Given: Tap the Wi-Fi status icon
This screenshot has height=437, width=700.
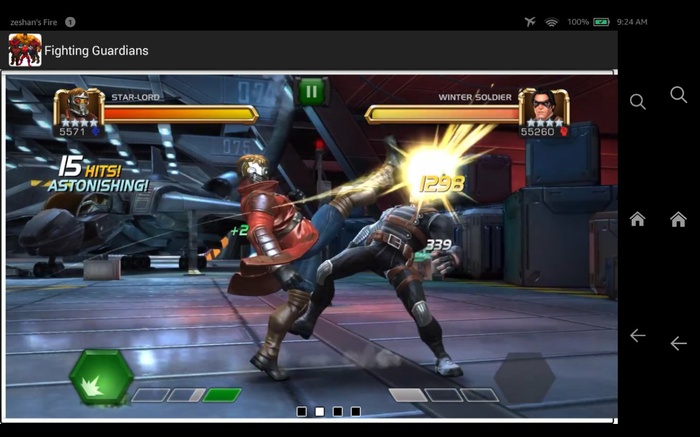Looking at the screenshot, I should click(x=552, y=22).
